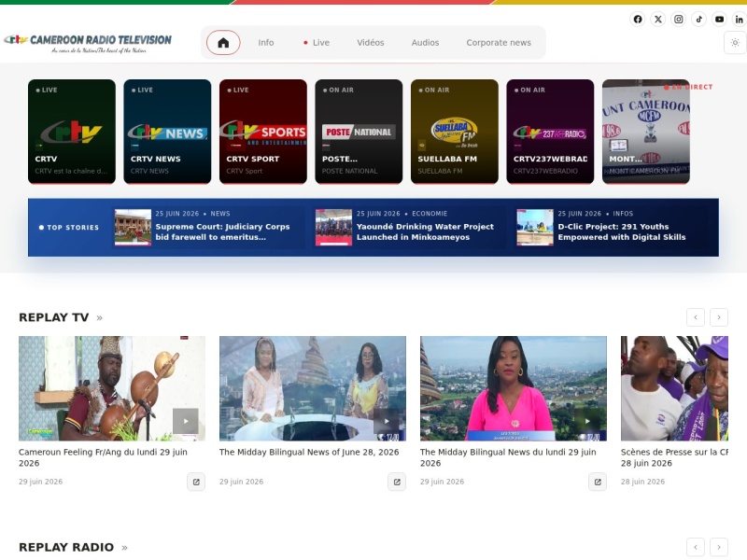Open the YouTube social icon
Screen dimensions: 747x560
(719, 20)
